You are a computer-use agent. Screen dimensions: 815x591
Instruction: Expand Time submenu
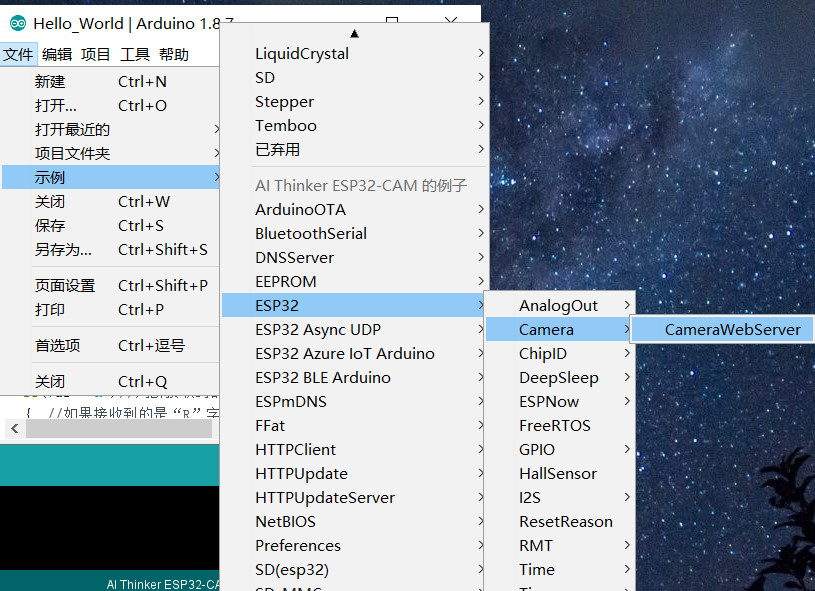point(559,569)
